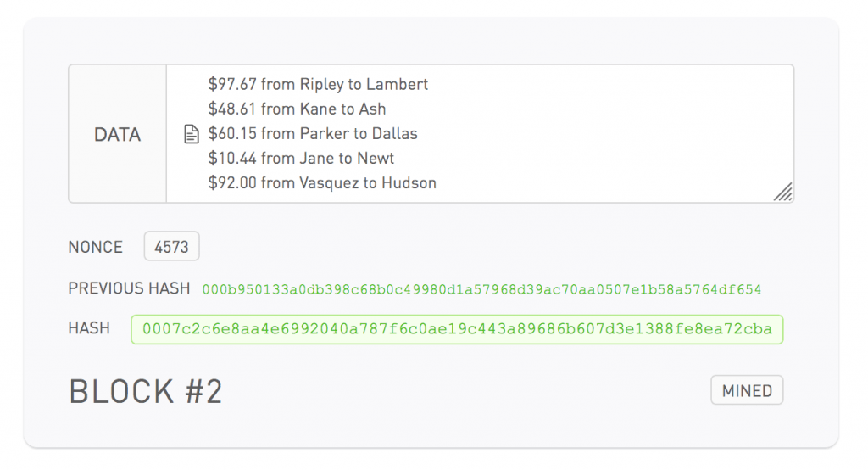Click the nonce field showing 4573

pyautogui.click(x=171, y=247)
